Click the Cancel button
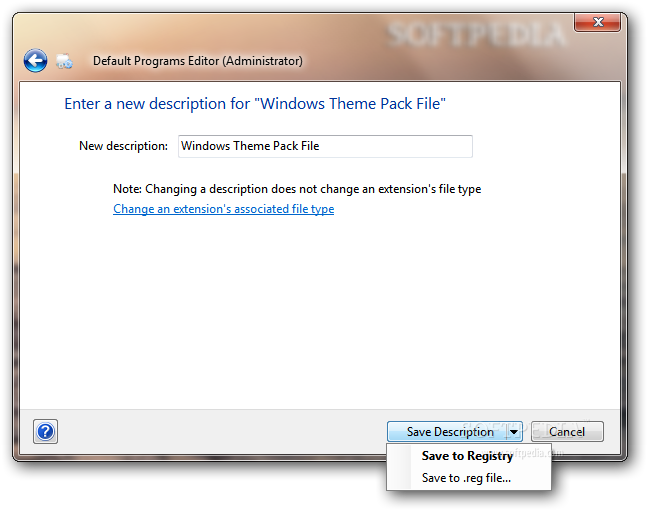Image resolution: width=648 pixels, height=511 pixels. 567,432
